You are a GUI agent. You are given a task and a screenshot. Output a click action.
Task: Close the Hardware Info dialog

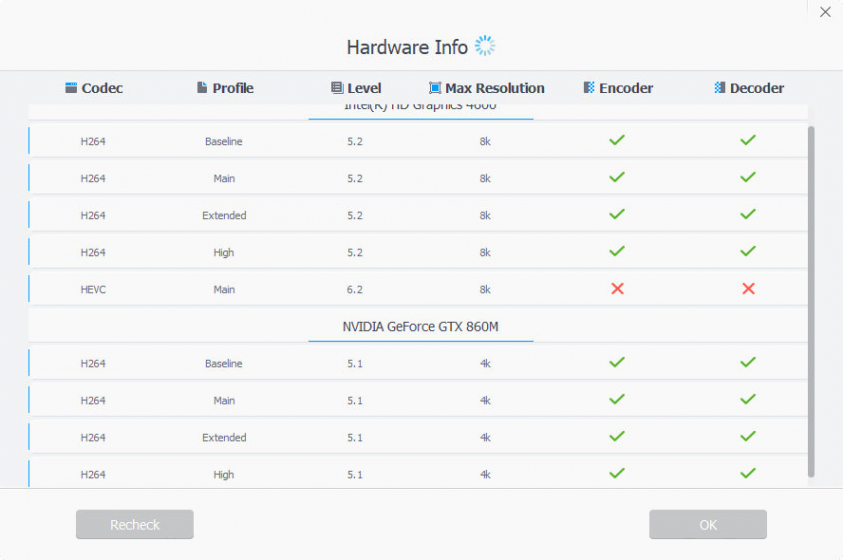[x=825, y=12]
